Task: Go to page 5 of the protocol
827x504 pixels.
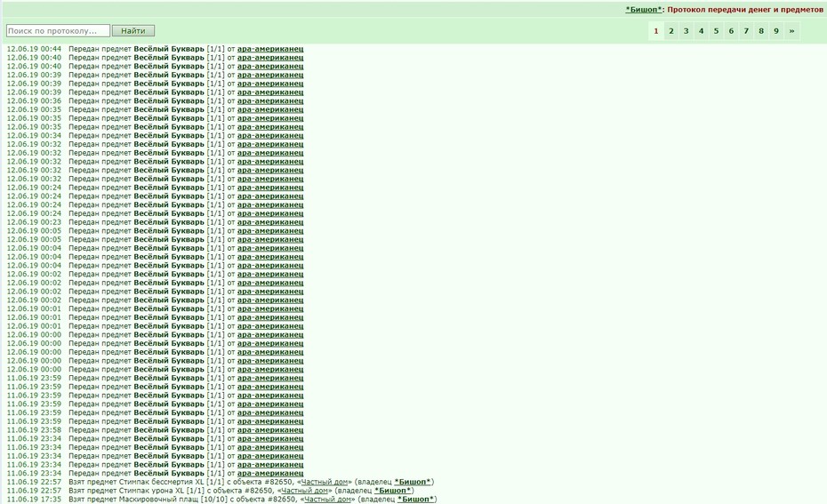Action: (716, 30)
